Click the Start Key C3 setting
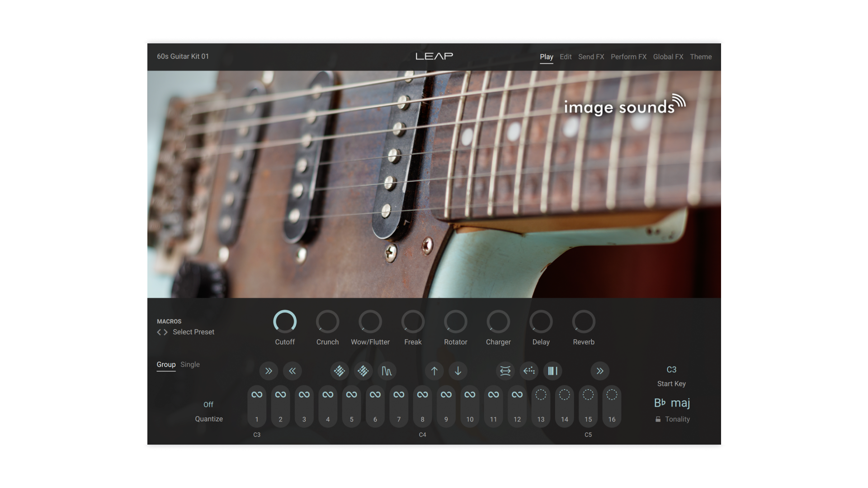Screen dimensions: 868x488 coord(671,370)
